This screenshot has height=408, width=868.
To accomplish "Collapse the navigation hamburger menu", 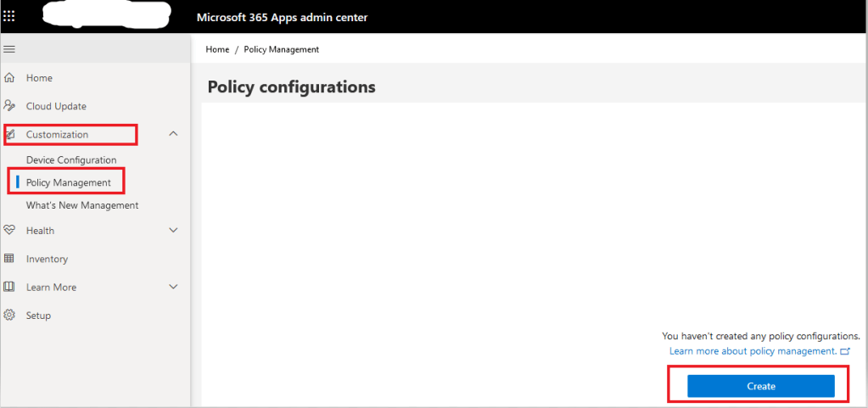I will coord(9,49).
